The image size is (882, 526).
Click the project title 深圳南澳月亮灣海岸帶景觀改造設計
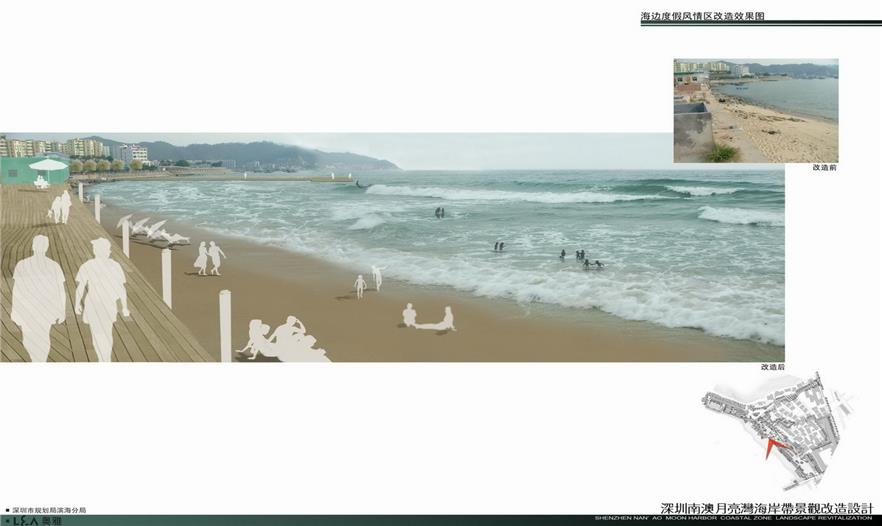[767, 507]
